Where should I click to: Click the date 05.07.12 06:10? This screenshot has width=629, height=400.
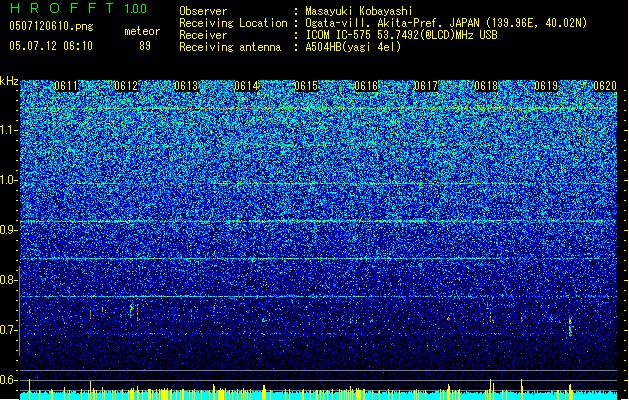[x=51, y=46]
